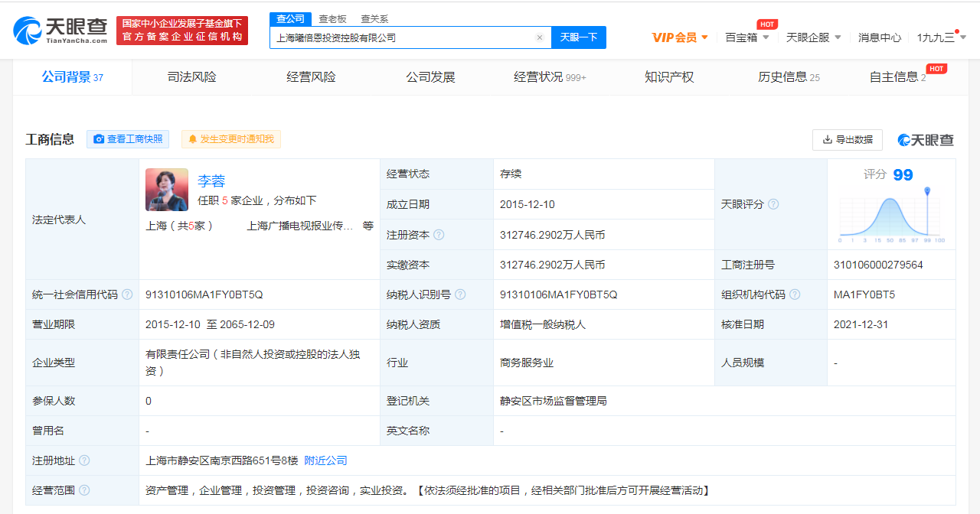Click the help icon next to 统一社会信用代码
Image resolution: width=980 pixels, height=514 pixels.
(127, 294)
